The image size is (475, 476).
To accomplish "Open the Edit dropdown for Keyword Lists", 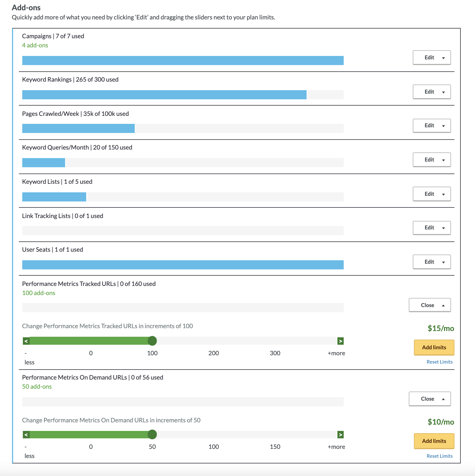I will pyautogui.click(x=431, y=194).
